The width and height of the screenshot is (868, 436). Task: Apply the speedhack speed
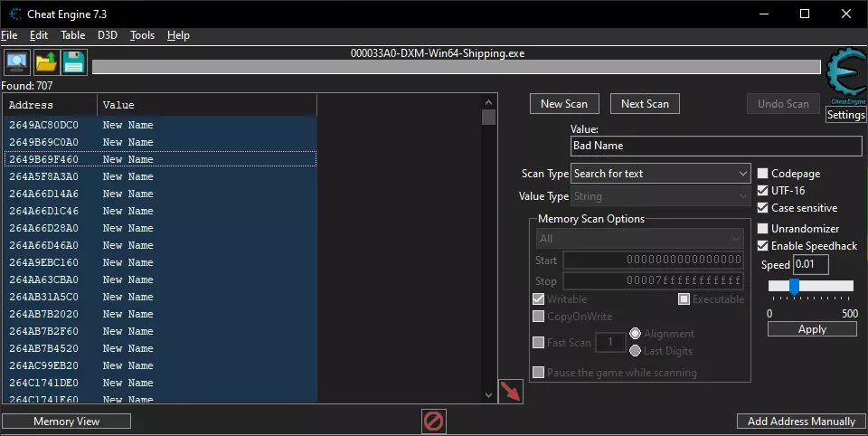coord(812,329)
